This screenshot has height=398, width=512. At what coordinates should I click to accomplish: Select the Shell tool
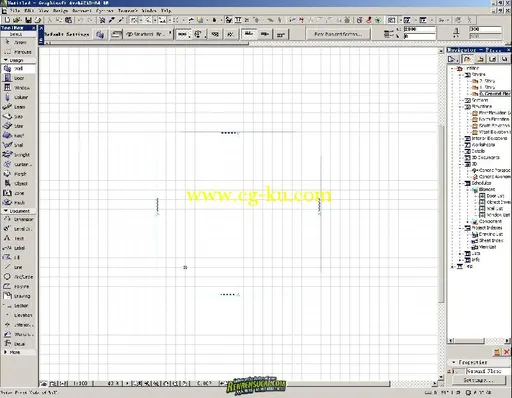click(x=19, y=145)
